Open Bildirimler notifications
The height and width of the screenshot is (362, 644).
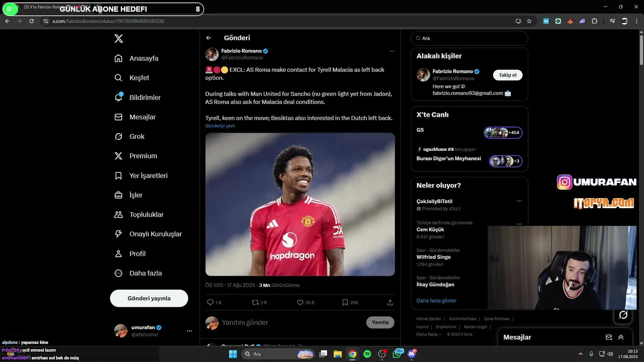click(138, 98)
